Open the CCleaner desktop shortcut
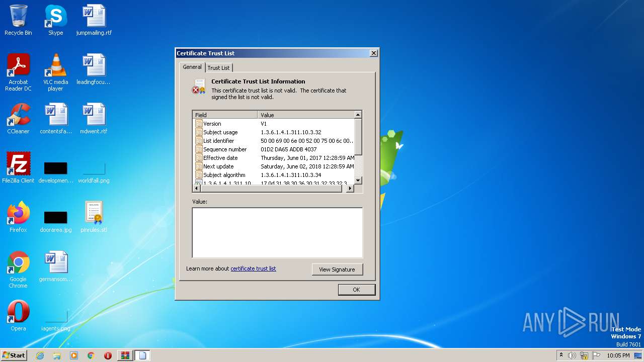This screenshot has width=644, height=362. click(x=18, y=119)
